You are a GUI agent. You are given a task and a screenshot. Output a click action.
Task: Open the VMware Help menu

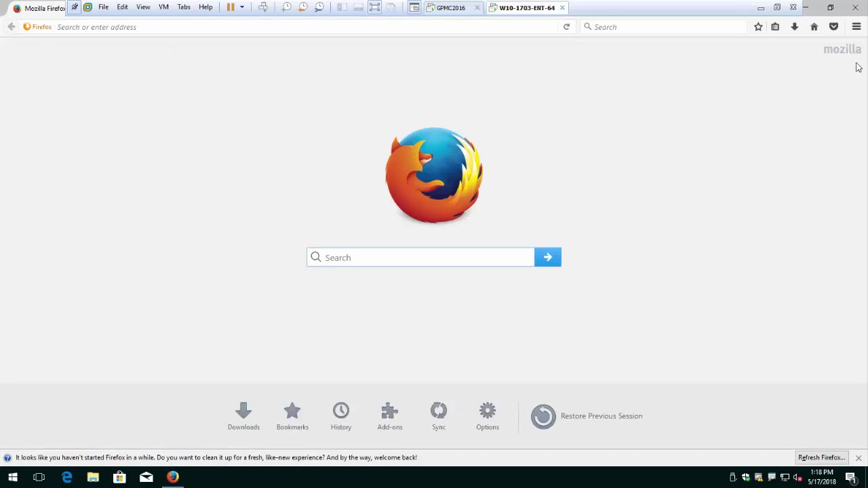pyautogui.click(x=205, y=7)
